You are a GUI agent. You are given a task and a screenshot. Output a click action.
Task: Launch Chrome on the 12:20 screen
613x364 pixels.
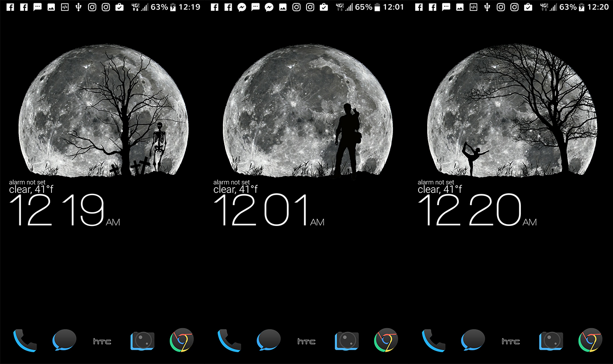tap(591, 341)
